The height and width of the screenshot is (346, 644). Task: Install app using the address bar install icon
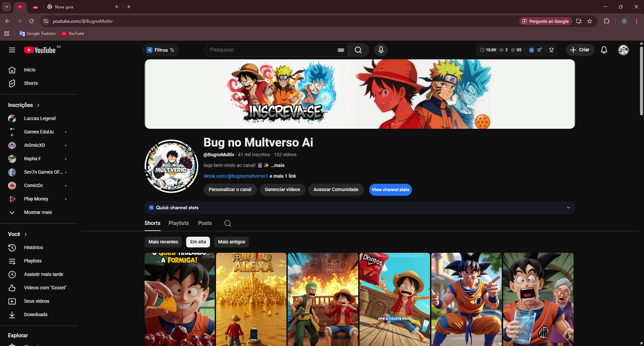(579, 21)
